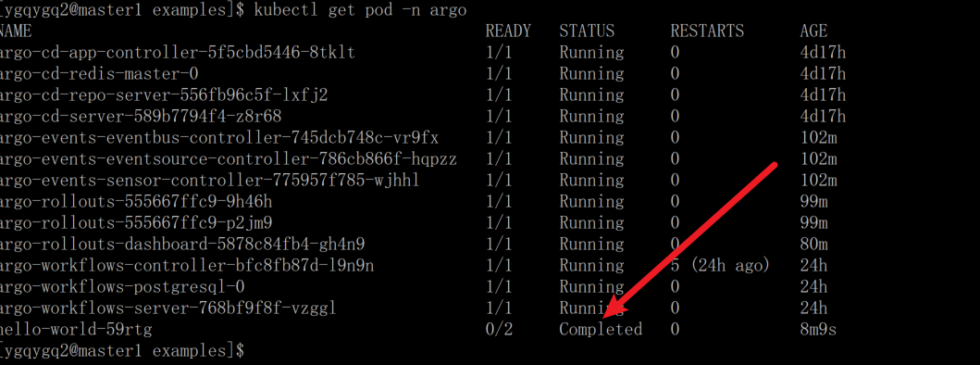Click Running status of argo-events-eventbus-controller pod

click(591, 138)
